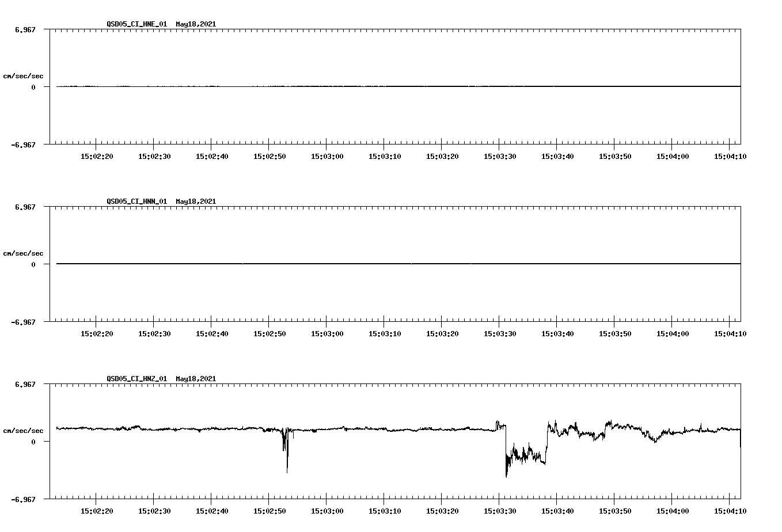Click the signal disturbance near 15:03:30 on HNZ
The width and height of the screenshot is (782, 532).
click(507, 455)
